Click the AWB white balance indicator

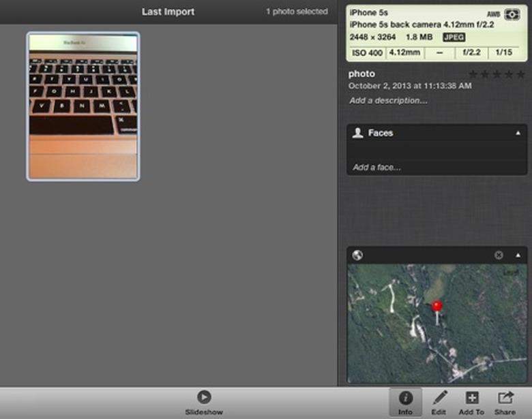pyautogui.click(x=493, y=14)
